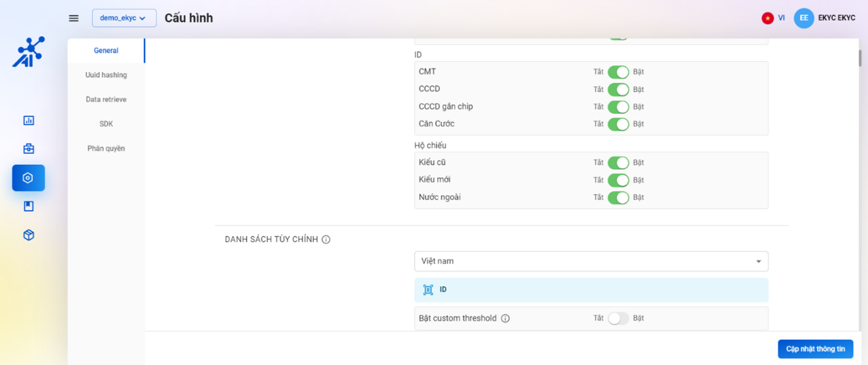868x365 pixels.
Task: Open the bookmark icon in sidebar
Action: click(29, 207)
